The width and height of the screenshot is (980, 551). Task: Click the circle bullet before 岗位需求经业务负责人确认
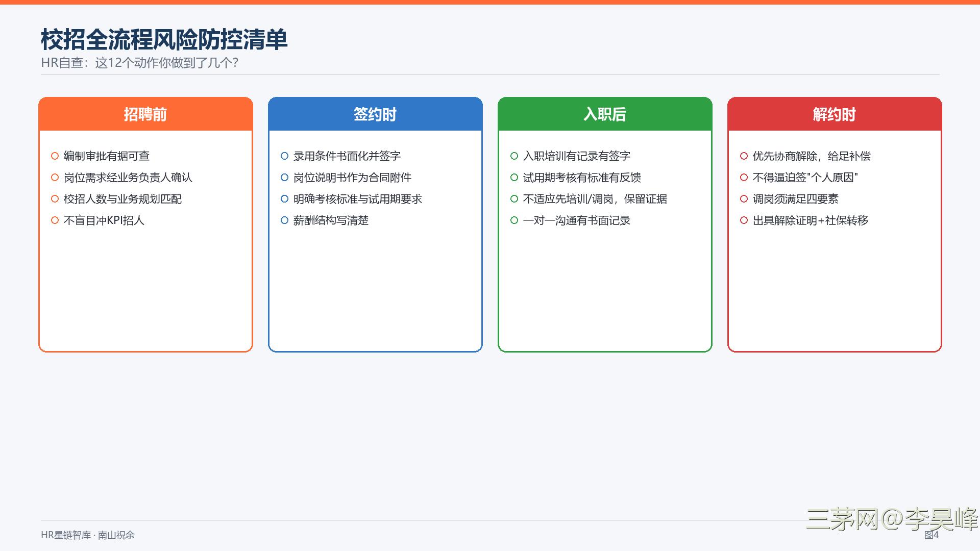[x=55, y=178]
